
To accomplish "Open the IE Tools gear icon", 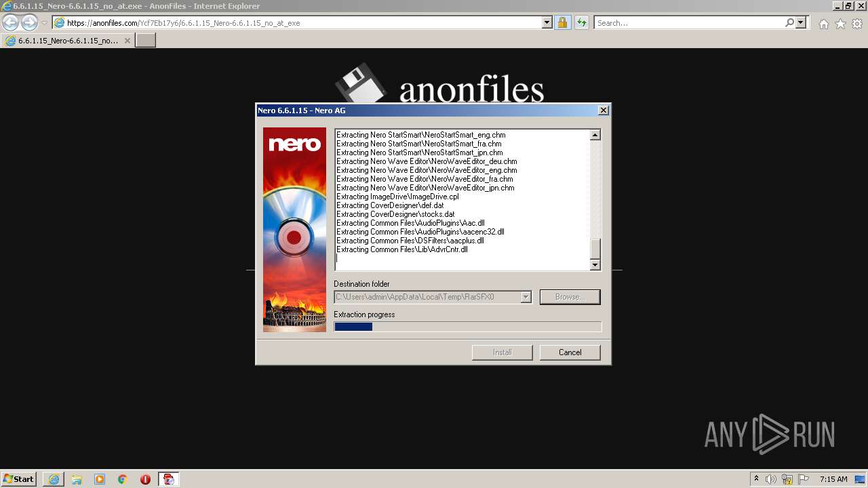I will click(857, 24).
